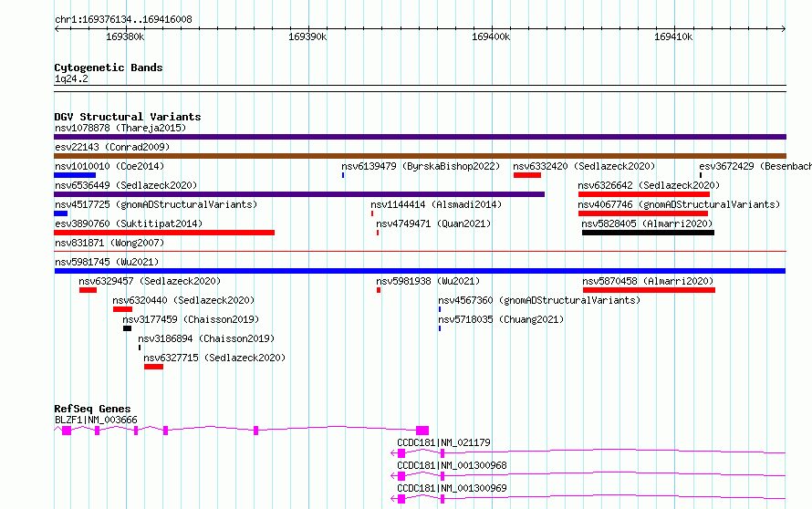The width and height of the screenshot is (812, 509).
Task: Open the esv22143 (Conrad2009) label
Action: pyautogui.click(x=112, y=147)
